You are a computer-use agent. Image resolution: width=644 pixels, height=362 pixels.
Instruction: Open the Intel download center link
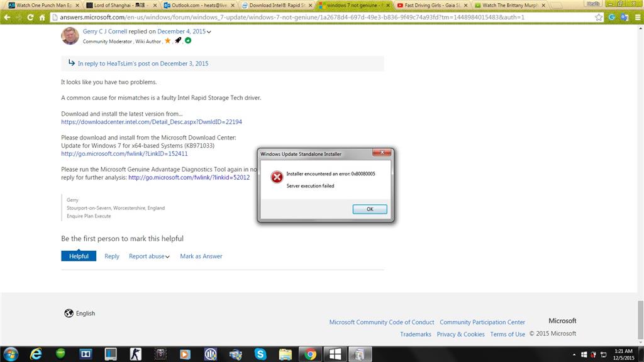click(152, 122)
